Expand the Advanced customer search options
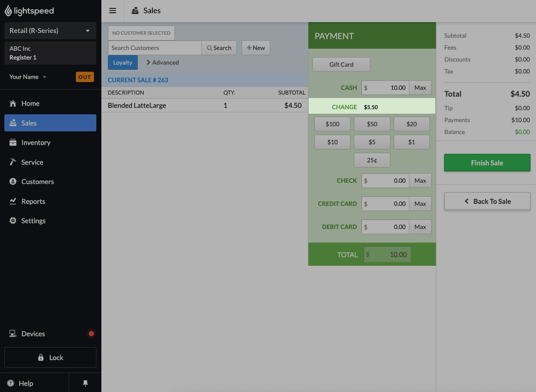This screenshot has width=536, height=392. tap(163, 62)
